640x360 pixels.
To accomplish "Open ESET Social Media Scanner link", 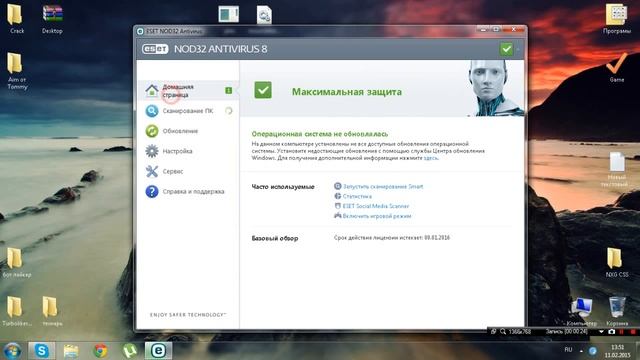I will pyautogui.click(x=376, y=206).
